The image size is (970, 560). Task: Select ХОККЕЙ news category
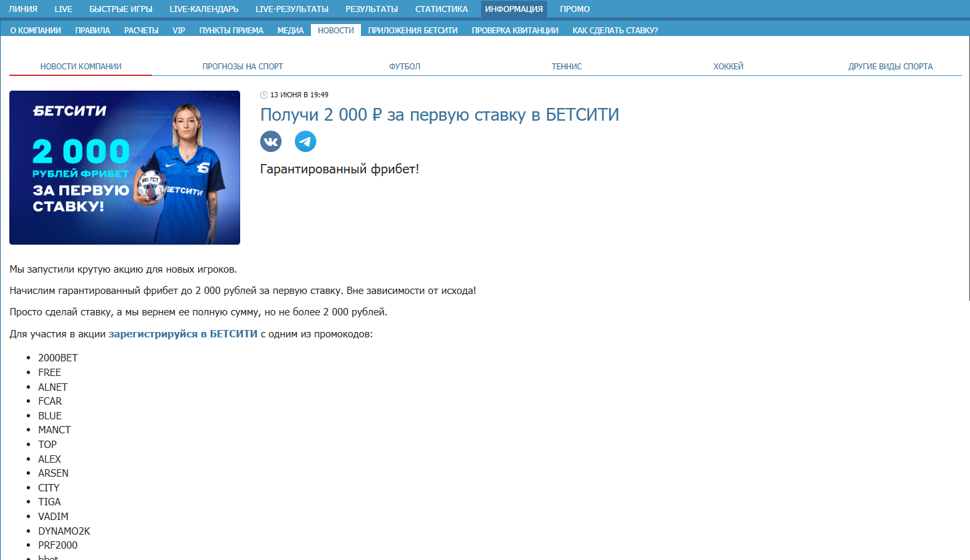pyautogui.click(x=729, y=67)
